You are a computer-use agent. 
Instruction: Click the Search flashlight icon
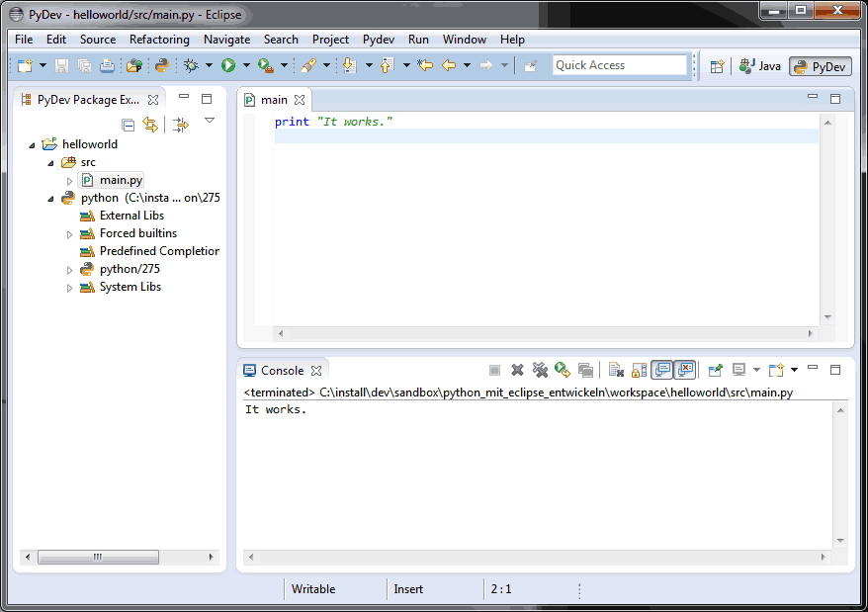[x=308, y=66]
